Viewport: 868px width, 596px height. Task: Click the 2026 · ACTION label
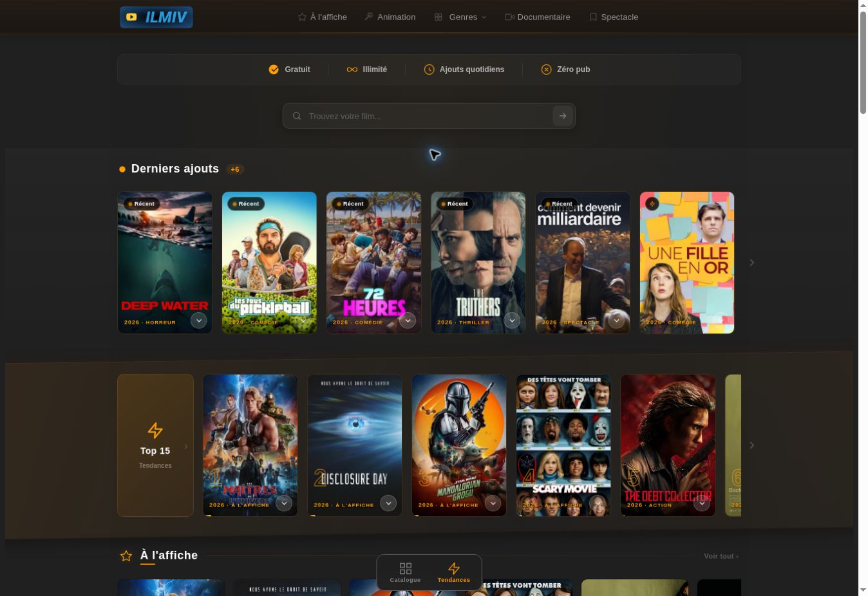(650, 505)
